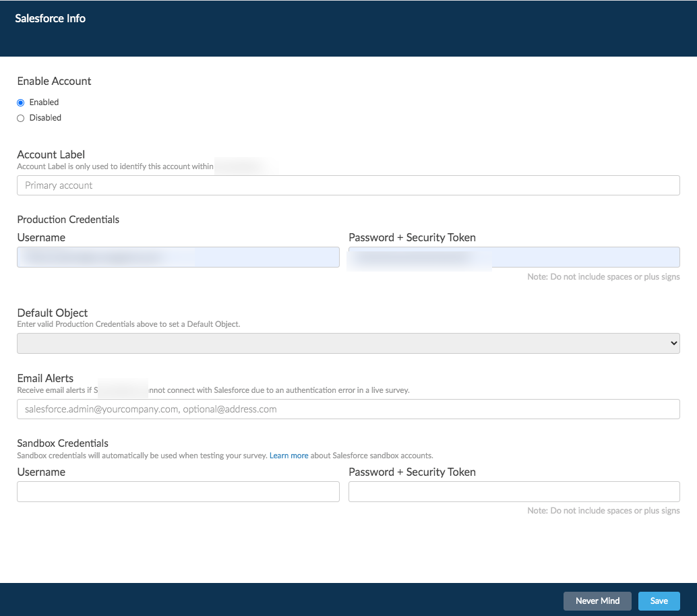
Task: Click the Account Label input field
Action: point(348,185)
